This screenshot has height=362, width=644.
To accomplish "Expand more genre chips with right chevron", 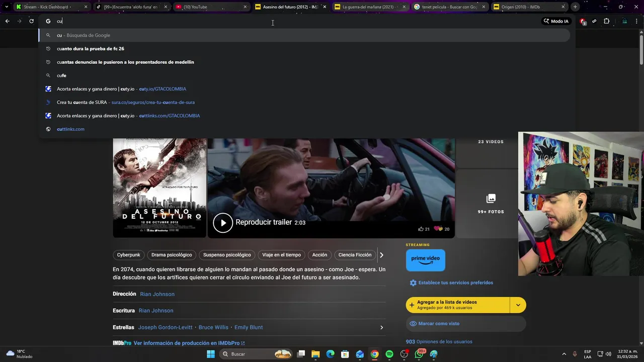I will point(381,255).
